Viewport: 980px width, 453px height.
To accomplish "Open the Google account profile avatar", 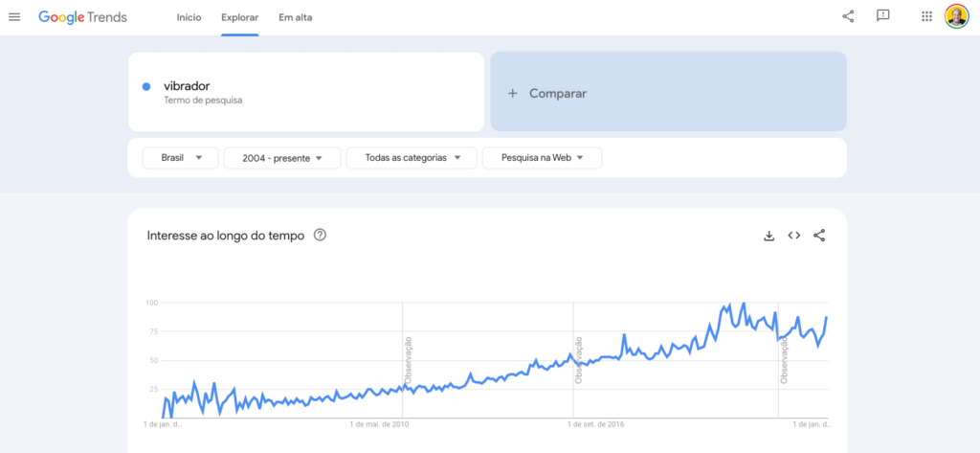I will pos(956,16).
